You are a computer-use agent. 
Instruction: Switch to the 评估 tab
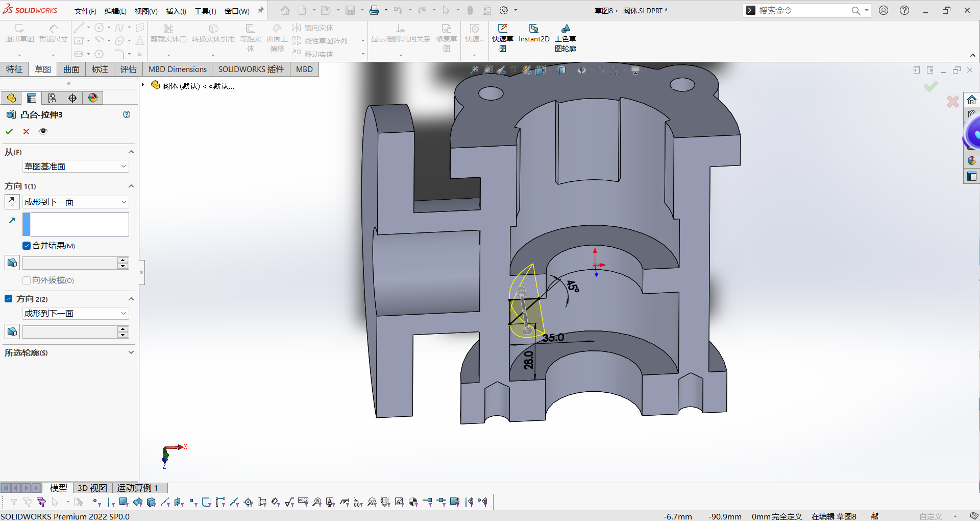(129, 69)
